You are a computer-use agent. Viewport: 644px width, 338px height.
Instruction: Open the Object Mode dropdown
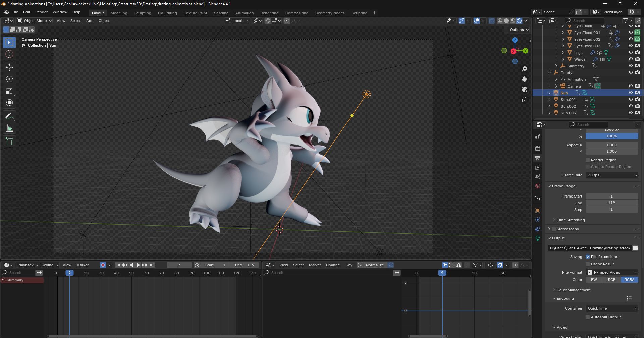click(35, 21)
